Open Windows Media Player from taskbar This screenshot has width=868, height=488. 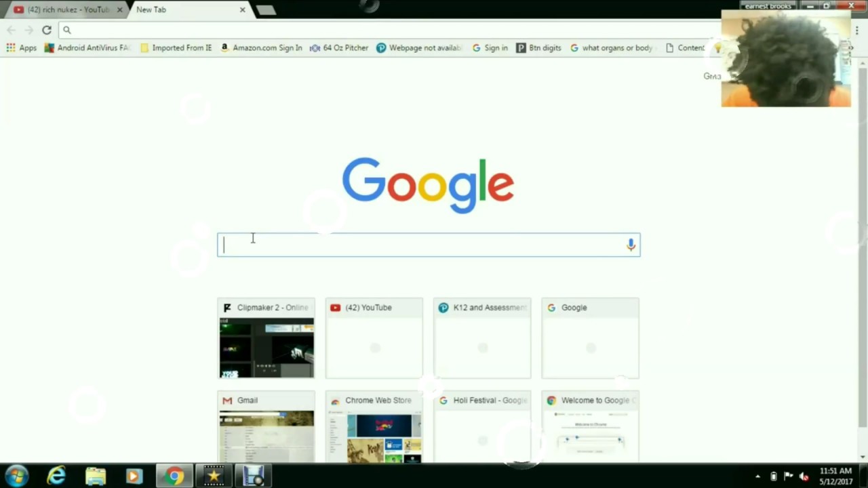(x=134, y=476)
